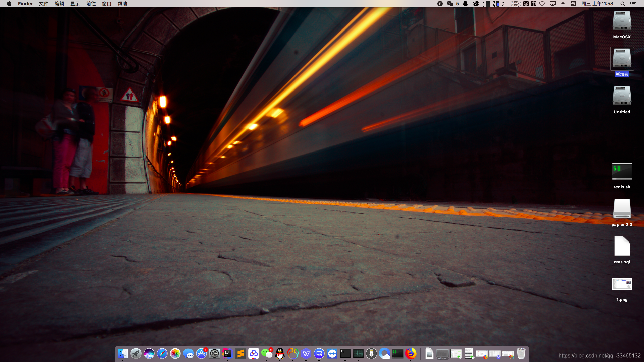
Task: Launch Sublime Text from the dock
Action: pos(240,353)
